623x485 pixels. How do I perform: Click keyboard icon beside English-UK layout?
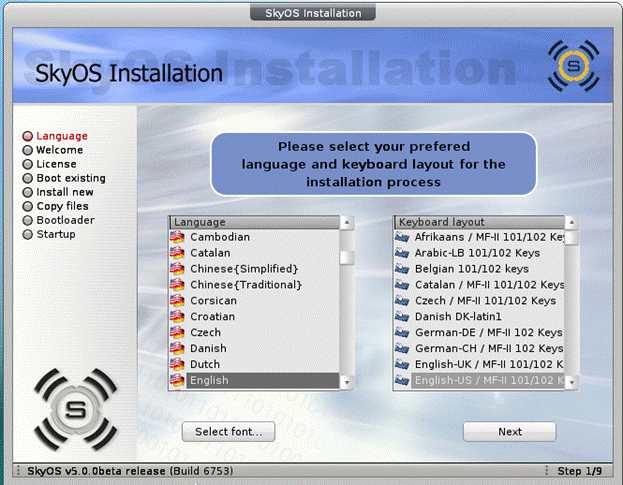(x=402, y=364)
